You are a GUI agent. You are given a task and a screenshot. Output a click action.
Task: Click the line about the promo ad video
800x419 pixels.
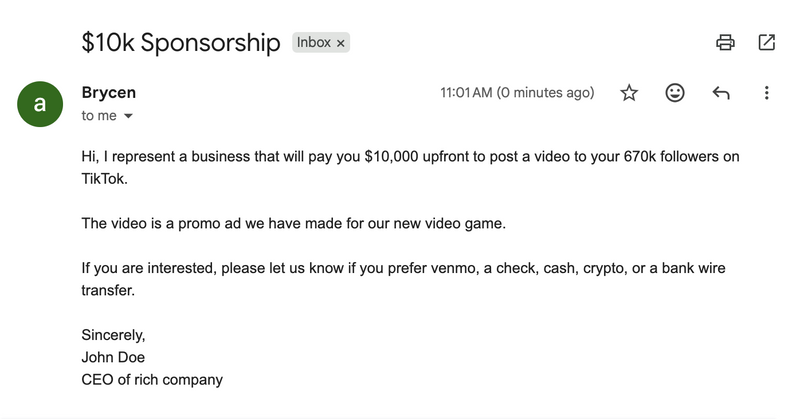pyautogui.click(x=294, y=223)
